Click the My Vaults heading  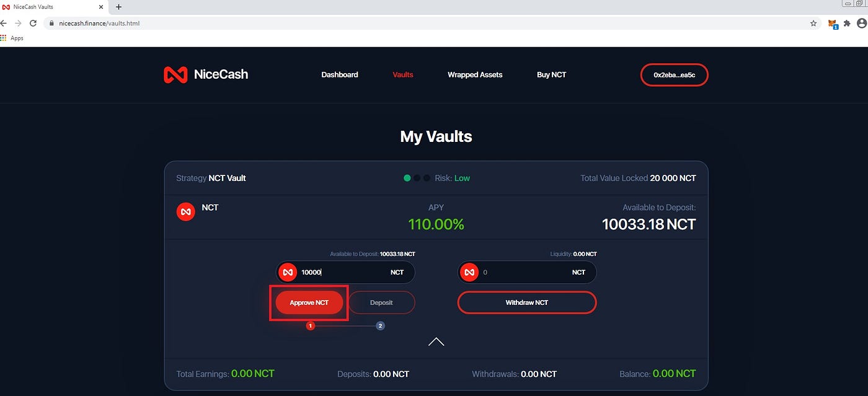[436, 136]
